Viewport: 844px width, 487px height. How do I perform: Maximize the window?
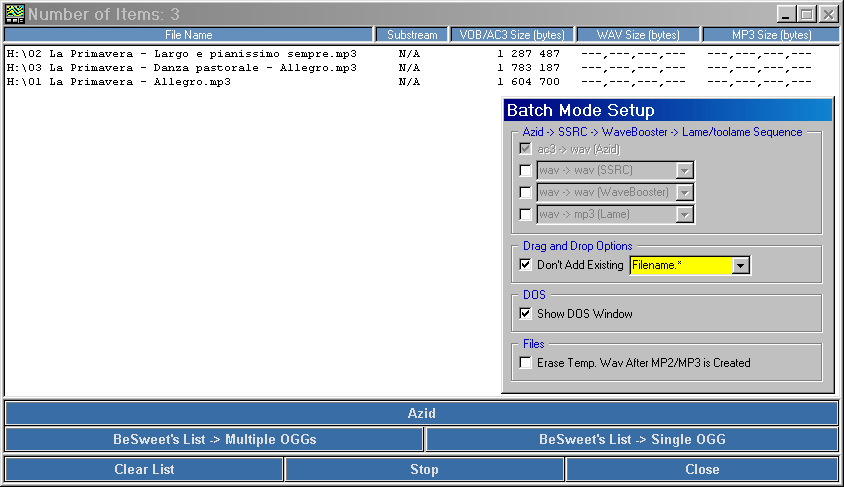pyautogui.click(x=806, y=15)
